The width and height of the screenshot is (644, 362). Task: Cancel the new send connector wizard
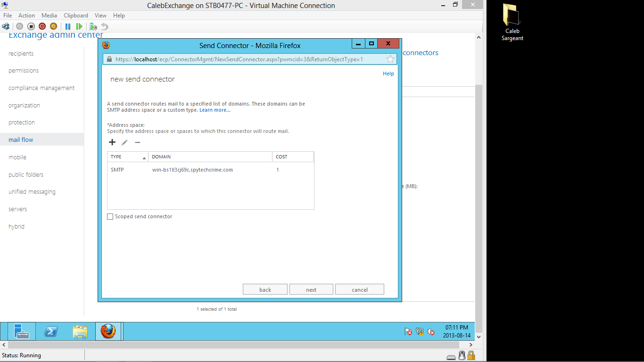tap(360, 289)
